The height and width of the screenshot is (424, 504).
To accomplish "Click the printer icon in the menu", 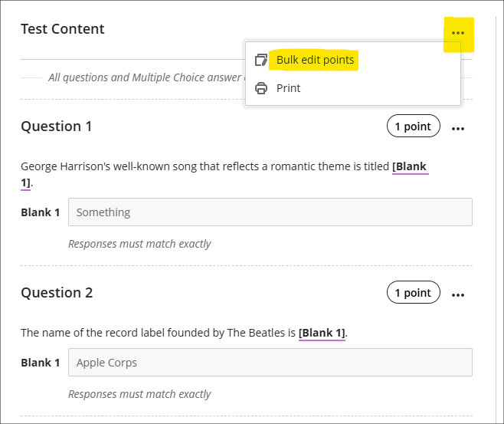I will tap(261, 88).
